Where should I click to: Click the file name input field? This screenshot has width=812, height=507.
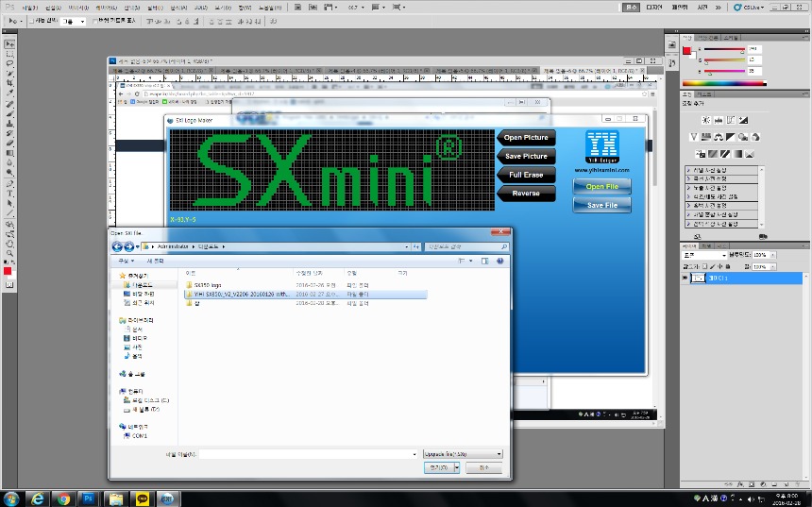308,454
